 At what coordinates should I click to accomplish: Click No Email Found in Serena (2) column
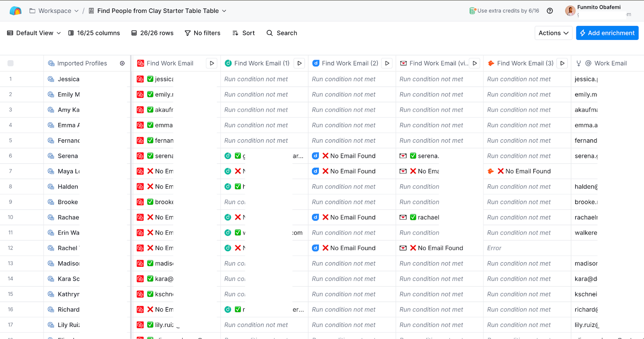[353, 156]
